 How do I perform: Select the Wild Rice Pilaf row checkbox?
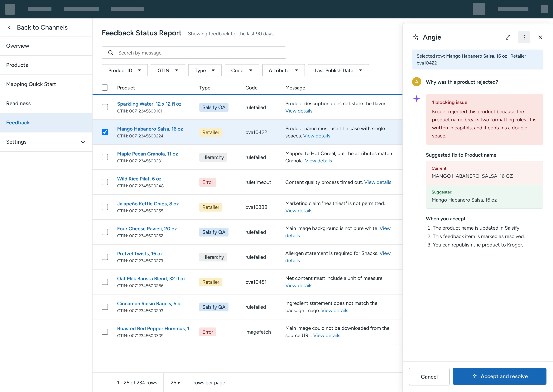[105, 182]
